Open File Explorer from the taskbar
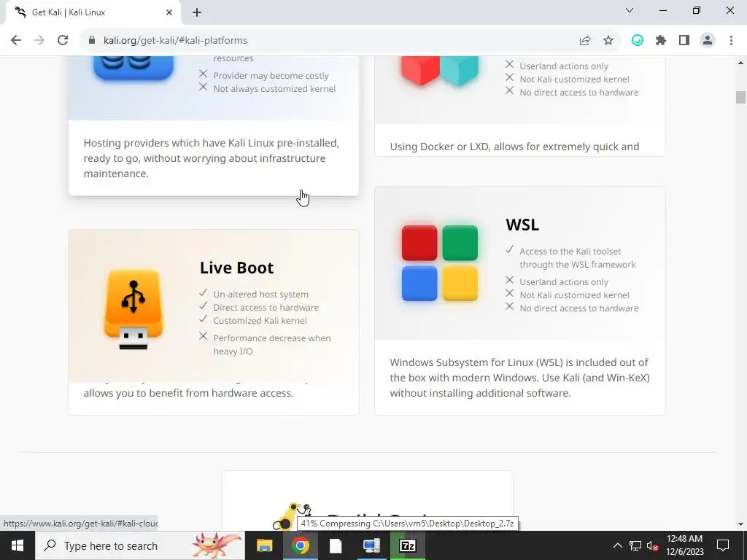 (x=264, y=545)
